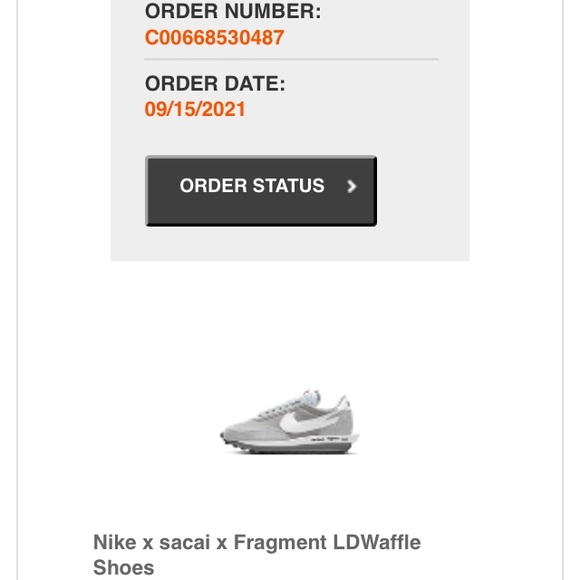The width and height of the screenshot is (580, 580).
Task: Open the ORDER STATUS button
Action: (261, 190)
